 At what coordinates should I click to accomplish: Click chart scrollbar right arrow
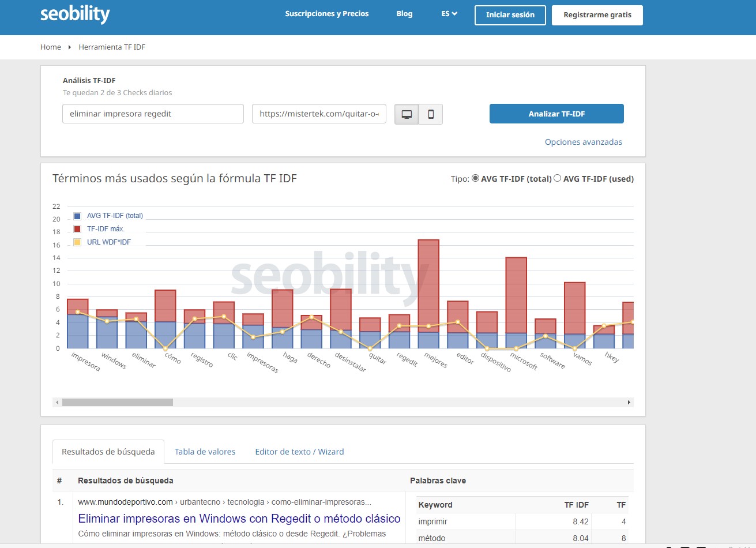629,402
